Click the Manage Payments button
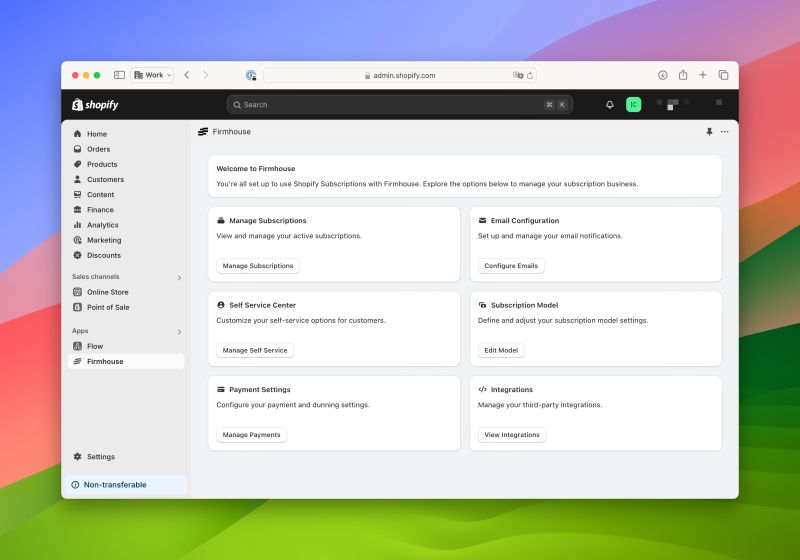800x560 pixels. tap(252, 435)
